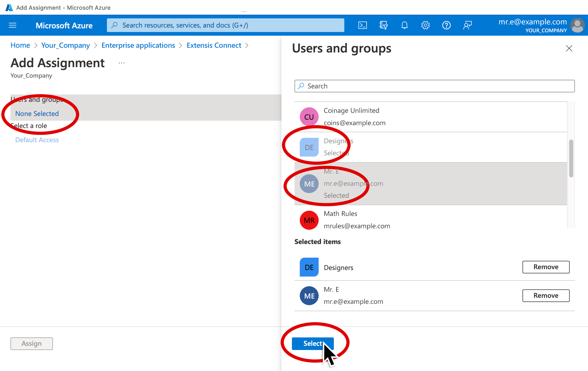Remove Designers from selected items

pyautogui.click(x=546, y=267)
